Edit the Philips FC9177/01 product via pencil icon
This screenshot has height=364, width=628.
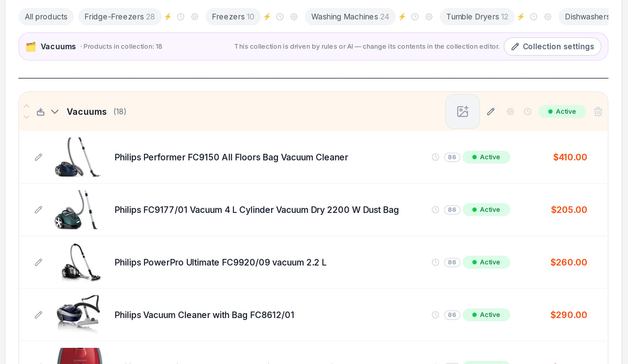click(x=38, y=210)
